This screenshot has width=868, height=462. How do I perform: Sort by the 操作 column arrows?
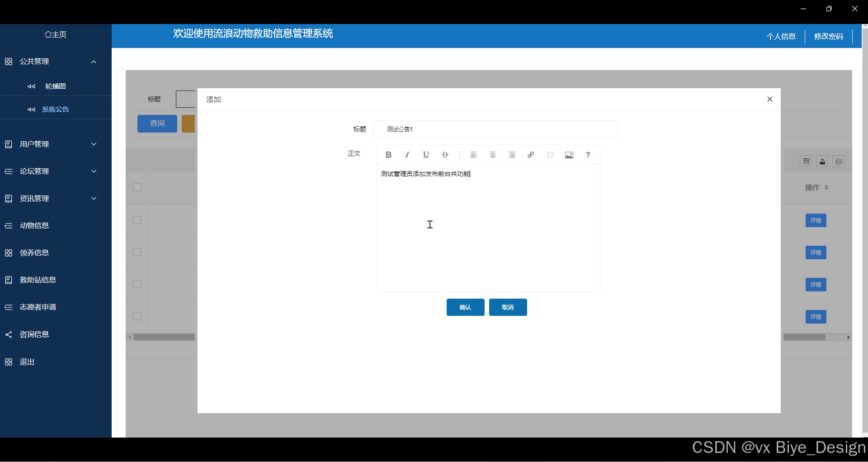click(x=826, y=187)
